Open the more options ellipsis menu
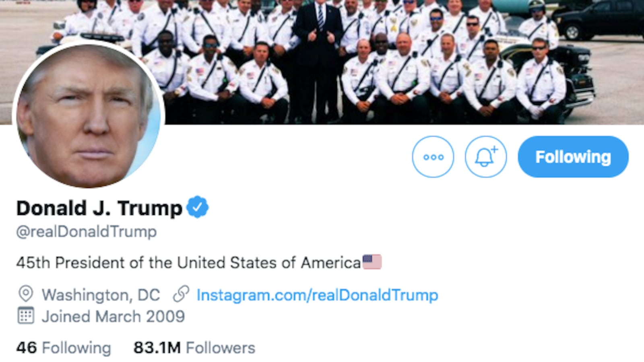This screenshot has height=362, width=644. (433, 157)
